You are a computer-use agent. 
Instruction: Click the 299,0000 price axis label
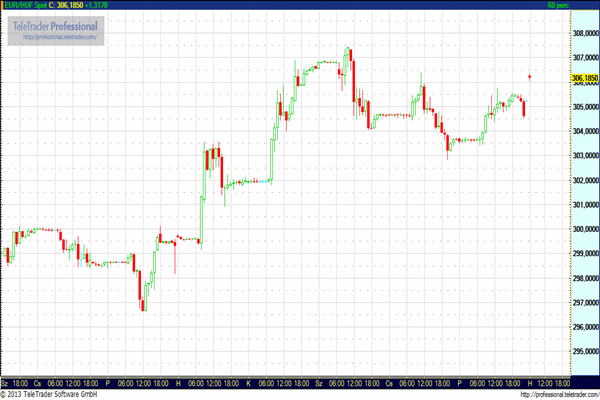[x=584, y=254]
